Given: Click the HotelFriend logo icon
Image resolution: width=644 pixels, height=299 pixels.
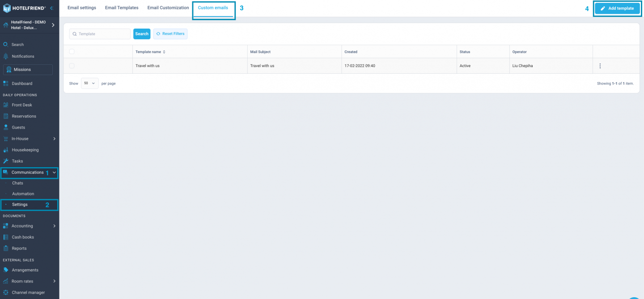Looking at the screenshot, I should [7, 8].
